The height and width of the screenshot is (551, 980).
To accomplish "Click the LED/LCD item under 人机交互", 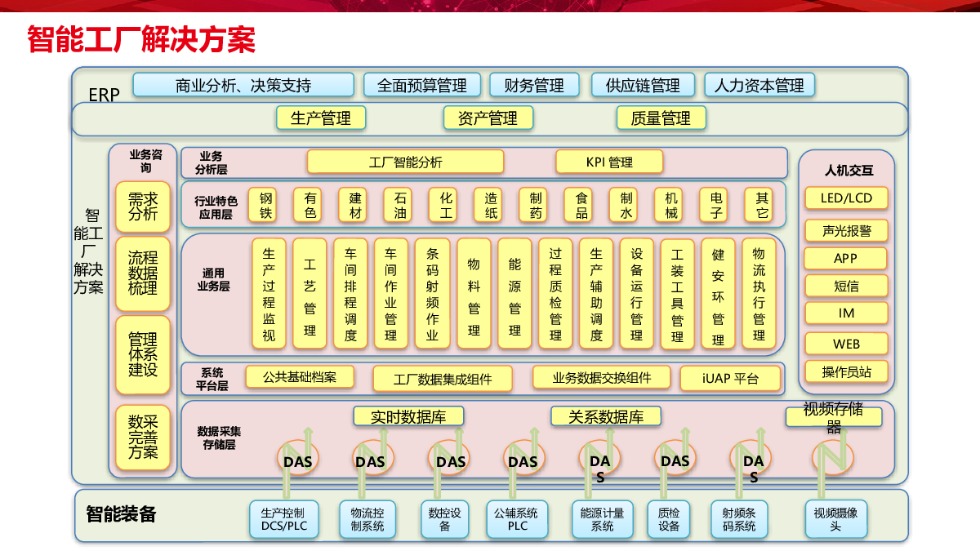I will [x=846, y=198].
